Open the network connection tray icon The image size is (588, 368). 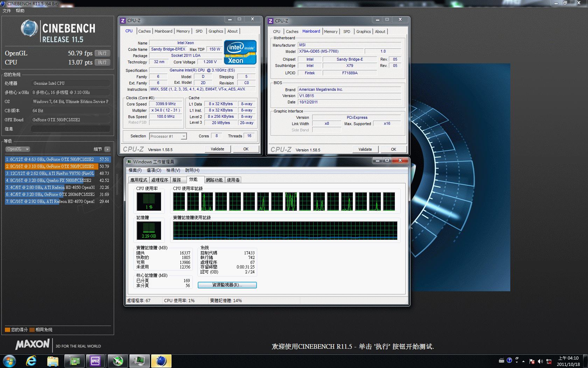tap(549, 361)
